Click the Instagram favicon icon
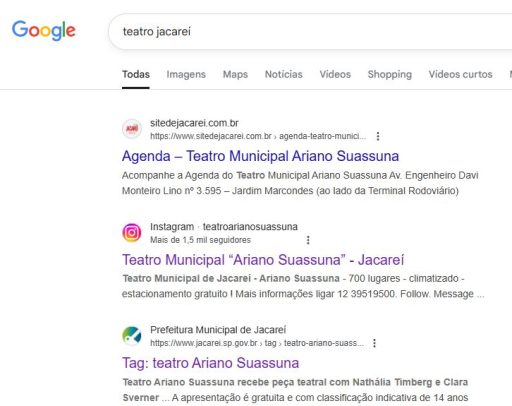Viewport: 512px width, 406px height. (132, 233)
